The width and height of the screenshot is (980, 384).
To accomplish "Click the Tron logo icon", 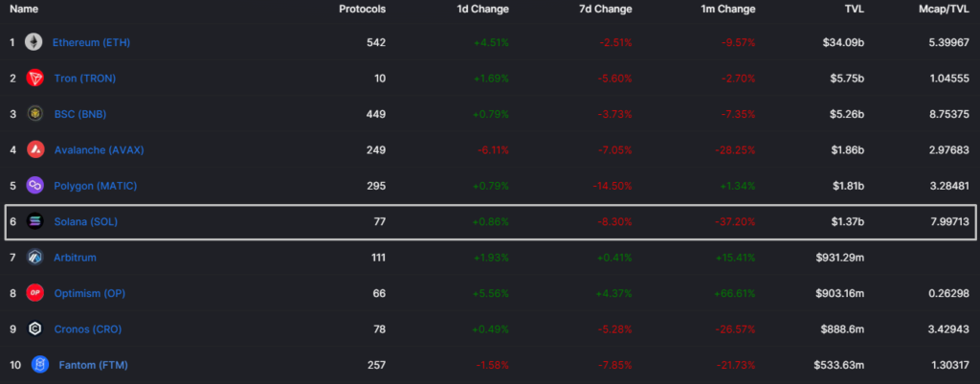I will [34, 78].
